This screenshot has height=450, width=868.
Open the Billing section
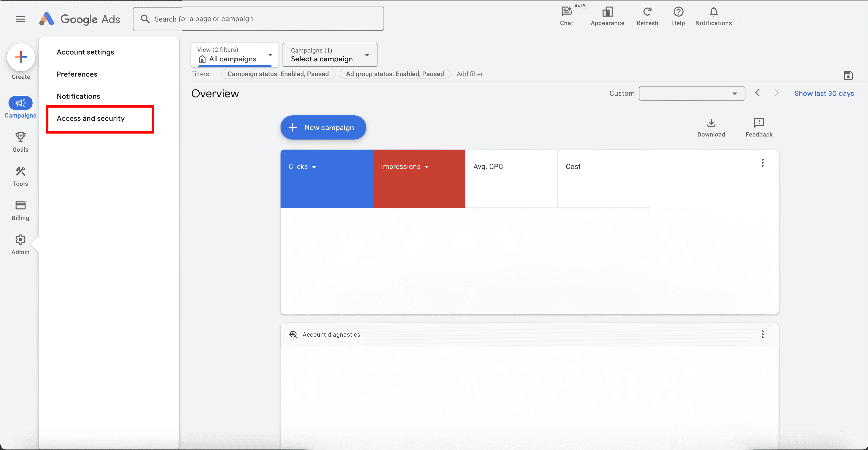[x=20, y=210]
